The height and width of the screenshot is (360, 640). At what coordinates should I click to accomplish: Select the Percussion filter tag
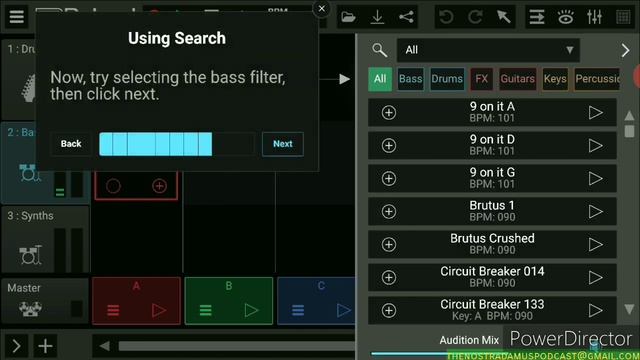coord(597,79)
